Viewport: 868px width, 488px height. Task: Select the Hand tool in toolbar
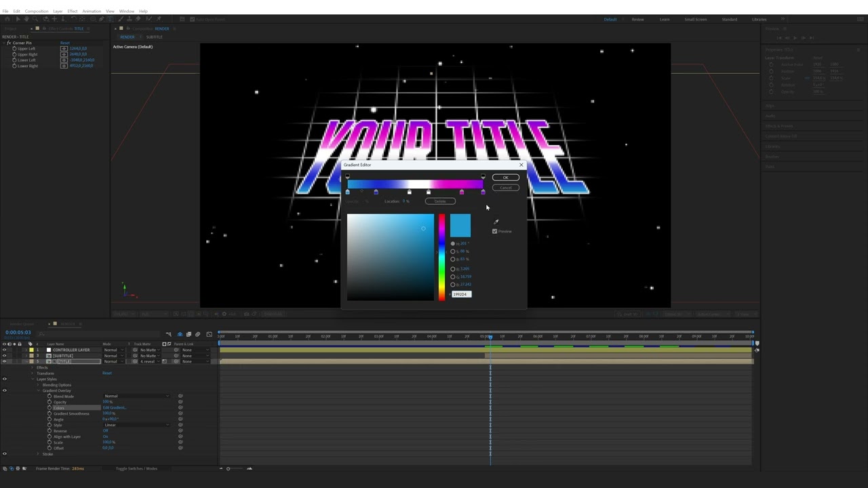(26, 19)
